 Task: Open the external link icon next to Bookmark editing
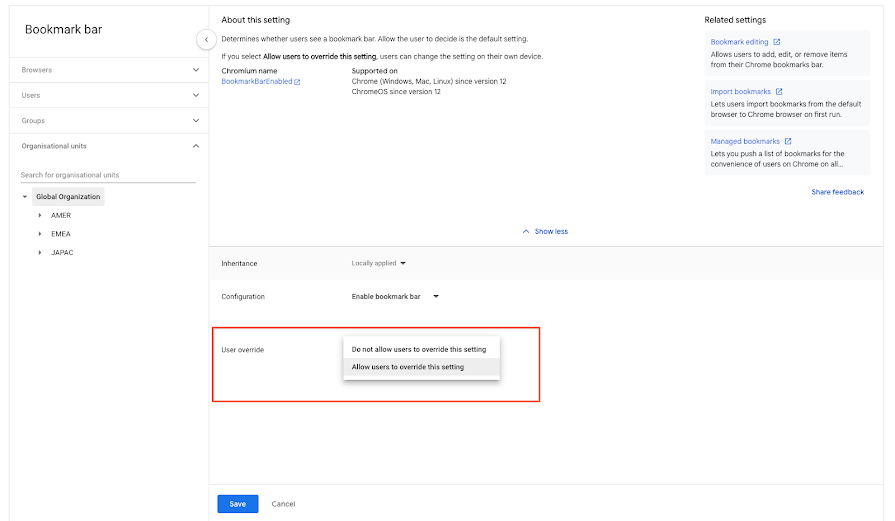pyautogui.click(x=776, y=42)
